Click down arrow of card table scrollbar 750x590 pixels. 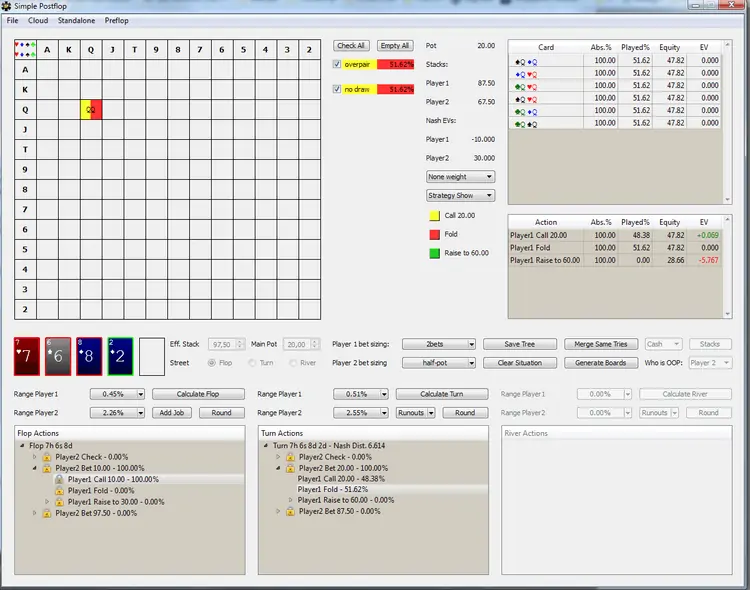[728, 200]
